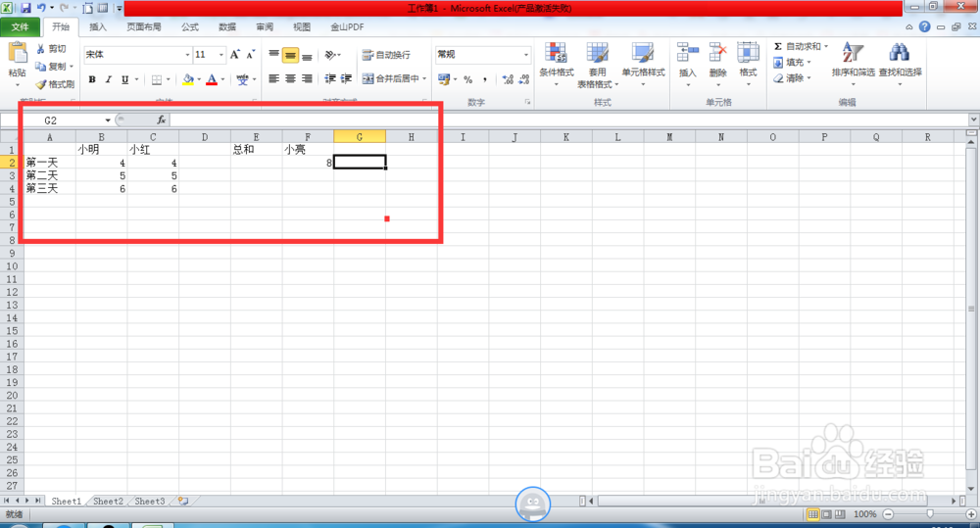Increase indent
The height and width of the screenshot is (528, 980).
pos(346,78)
